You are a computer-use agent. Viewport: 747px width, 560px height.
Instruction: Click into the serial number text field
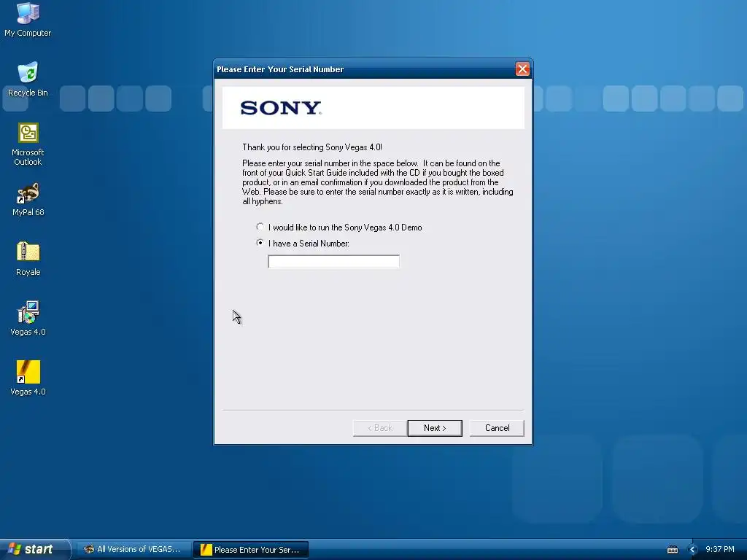coord(333,262)
